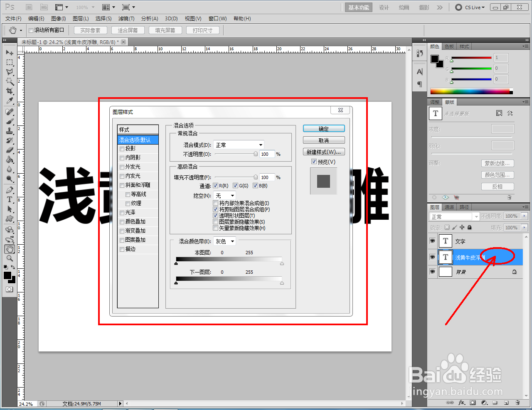This screenshot has height=410, width=532.
Task: Click the link layers icon in Layers panel
Action: pyautogui.click(x=450, y=403)
